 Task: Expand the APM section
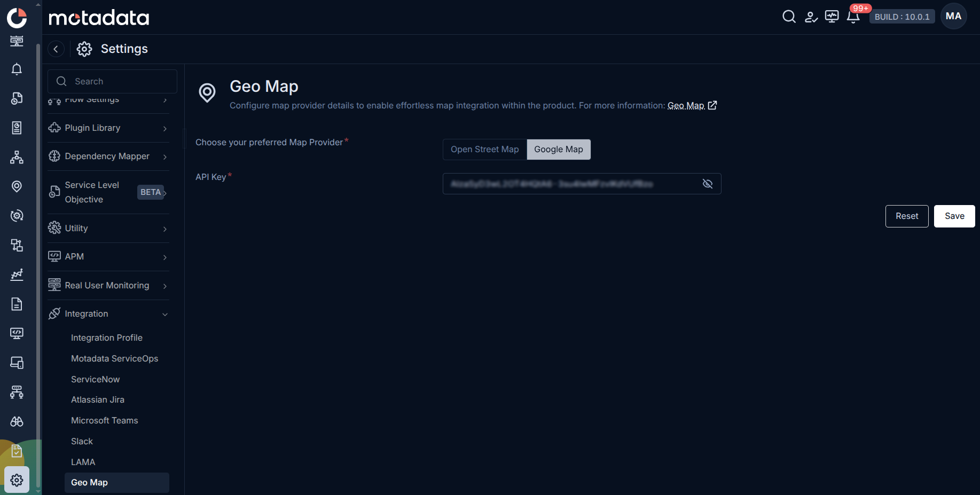108,257
